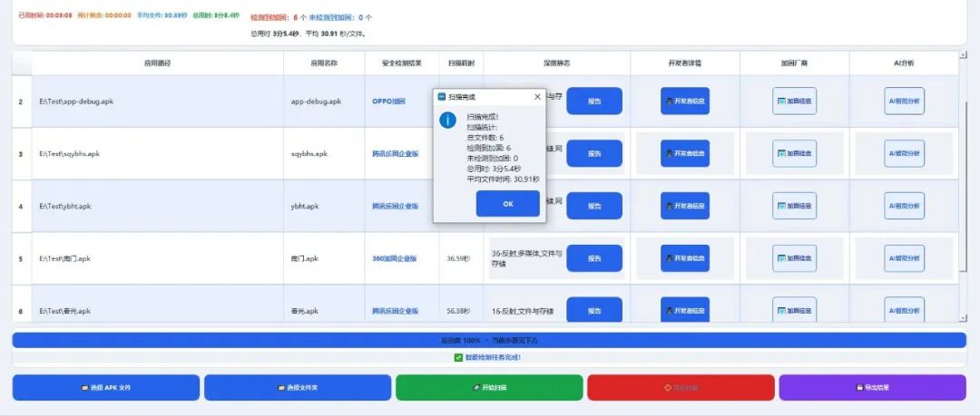Select the E:\Test\sqybhs.apk path cell

(158, 154)
